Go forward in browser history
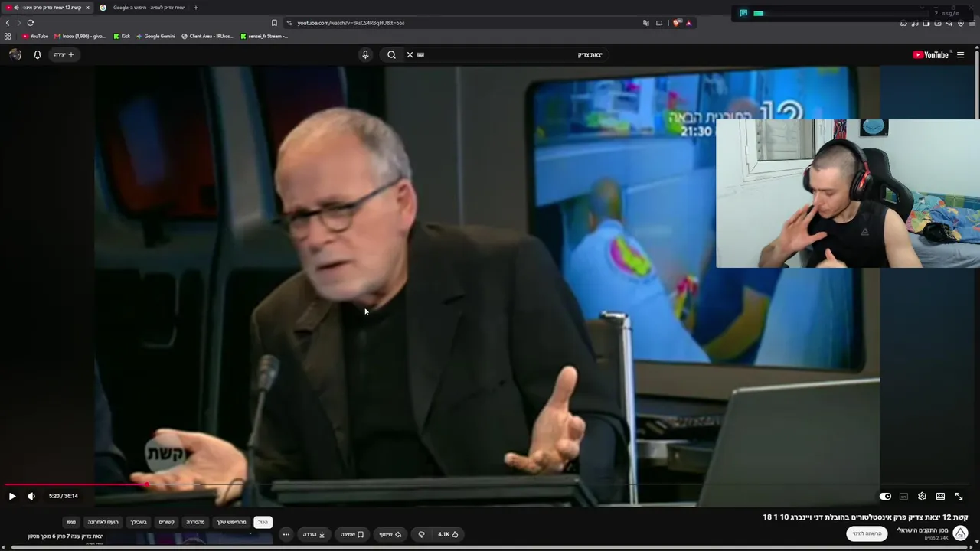Screen dimensions: 980x551 click(19, 23)
